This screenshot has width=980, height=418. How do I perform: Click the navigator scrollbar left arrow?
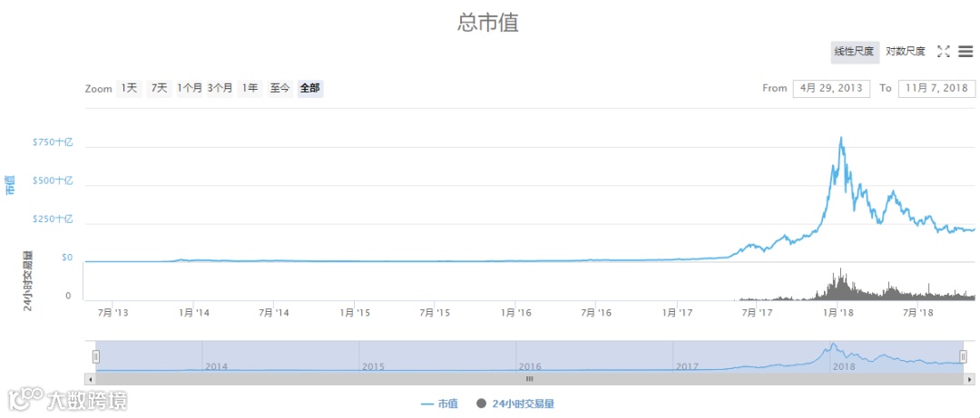(90, 379)
